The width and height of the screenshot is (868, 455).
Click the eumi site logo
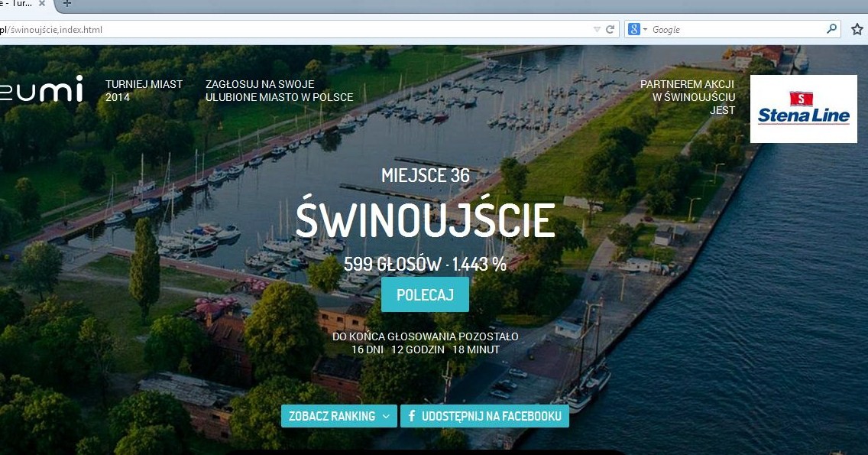pyautogui.click(x=41, y=89)
